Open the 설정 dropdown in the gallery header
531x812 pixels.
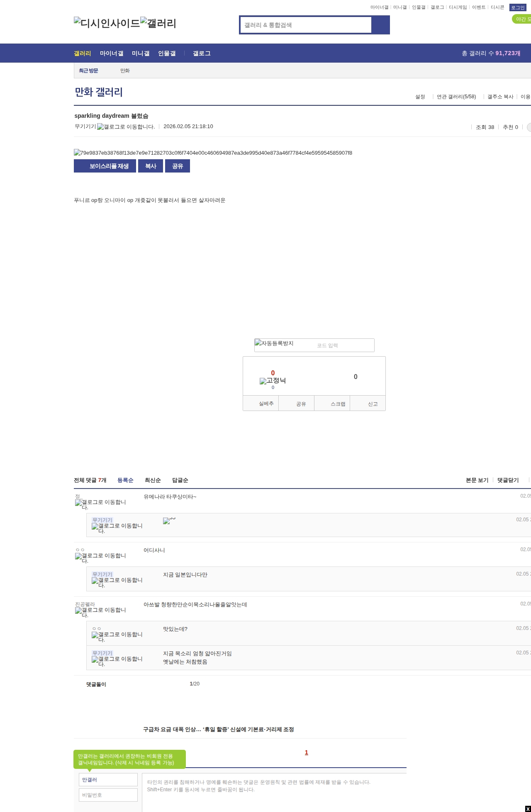click(x=420, y=97)
